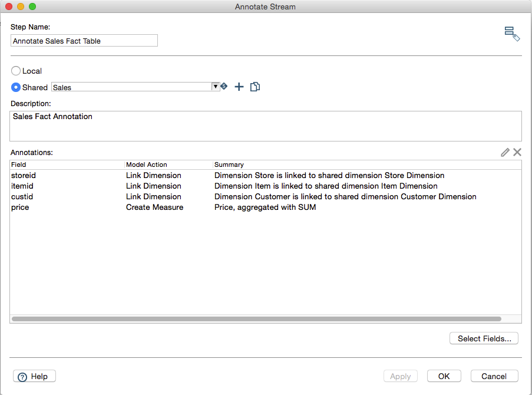Close the window with red button
532x395 pixels.
coord(9,6)
